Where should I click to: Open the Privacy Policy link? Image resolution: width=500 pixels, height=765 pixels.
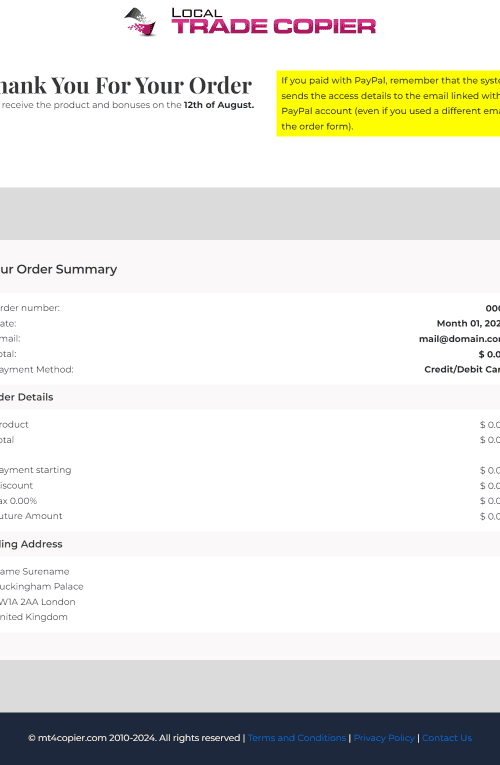tap(384, 738)
